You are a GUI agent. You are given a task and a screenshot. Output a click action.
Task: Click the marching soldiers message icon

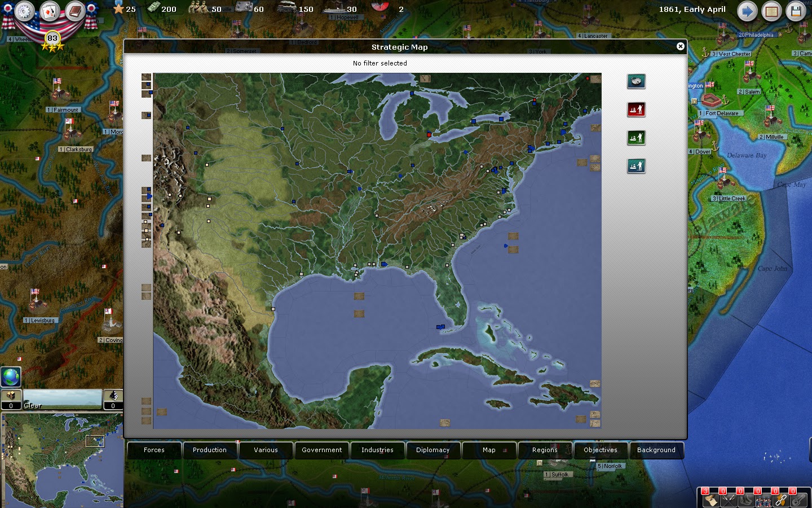point(763,500)
